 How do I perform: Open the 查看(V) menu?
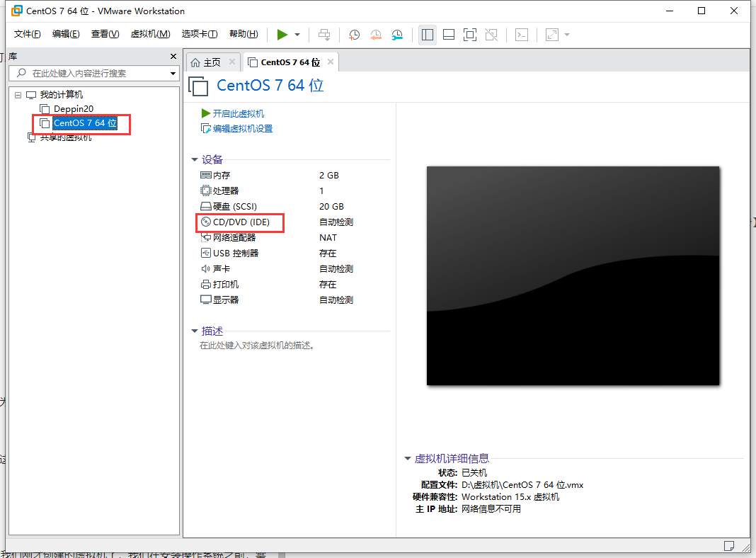coord(105,34)
